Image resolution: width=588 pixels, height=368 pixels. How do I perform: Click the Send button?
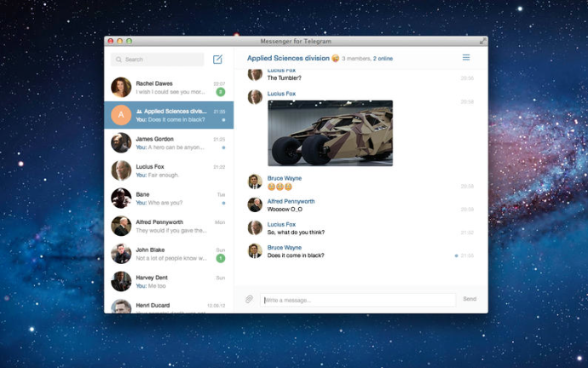pos(470,299)
